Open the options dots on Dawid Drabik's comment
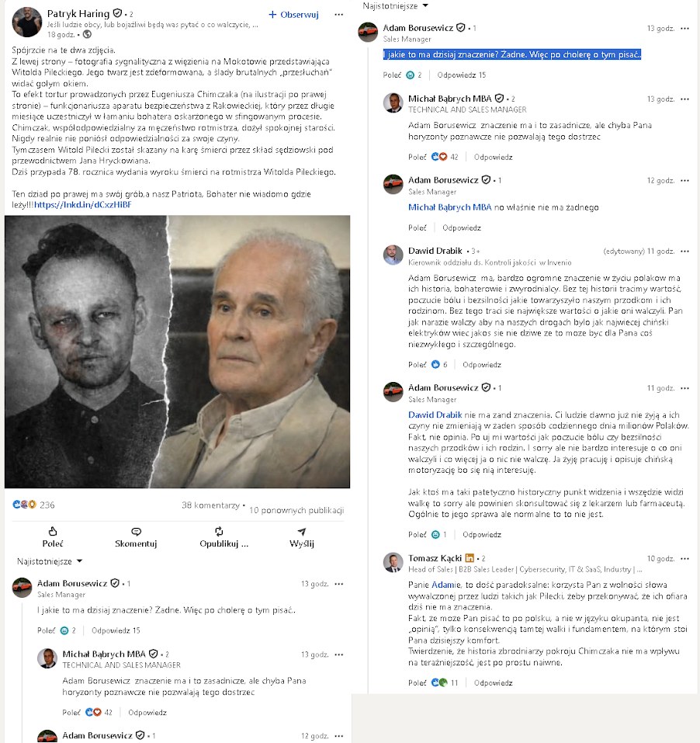This screenshot has height=743, width=700. [684, 251]
